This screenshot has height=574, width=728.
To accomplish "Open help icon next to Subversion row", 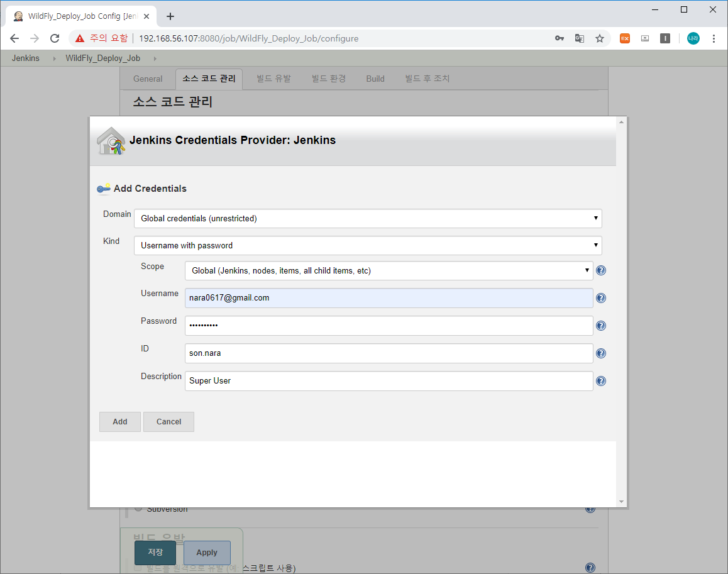I will (x=590, y=510).
